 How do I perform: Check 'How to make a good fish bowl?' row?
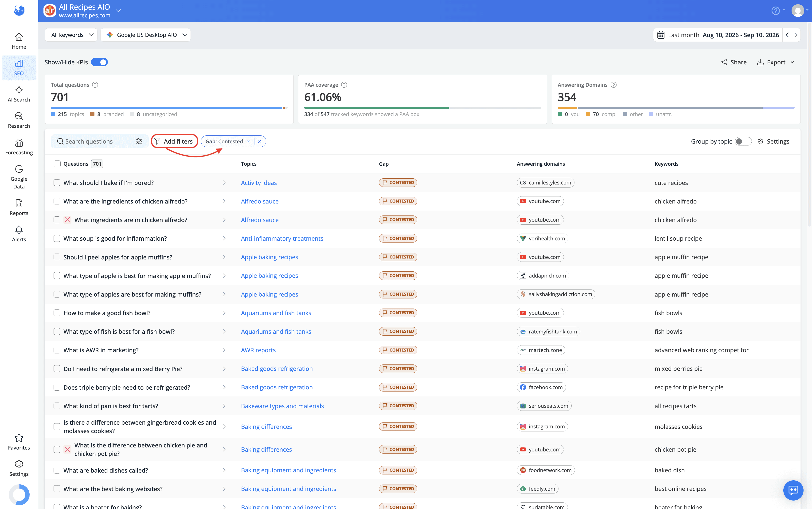point(57,313)
